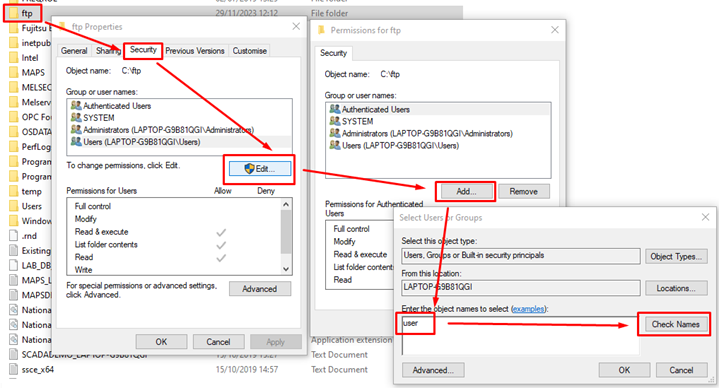The width and height of the screenshot is (719, 388).
Task: Close the Permissions for ftp dialog
Action: (x=555, y=30)
